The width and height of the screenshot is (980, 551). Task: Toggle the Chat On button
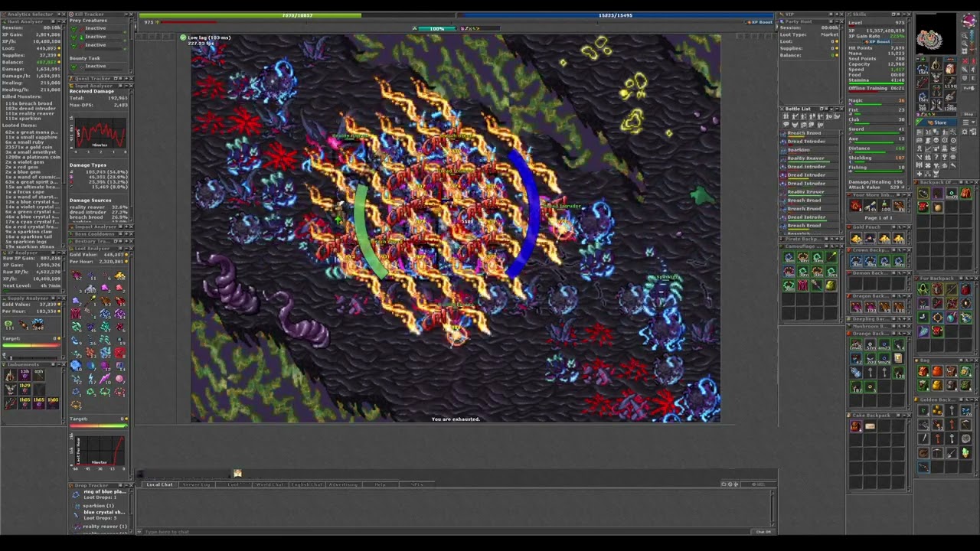click(x=763, y=532)
